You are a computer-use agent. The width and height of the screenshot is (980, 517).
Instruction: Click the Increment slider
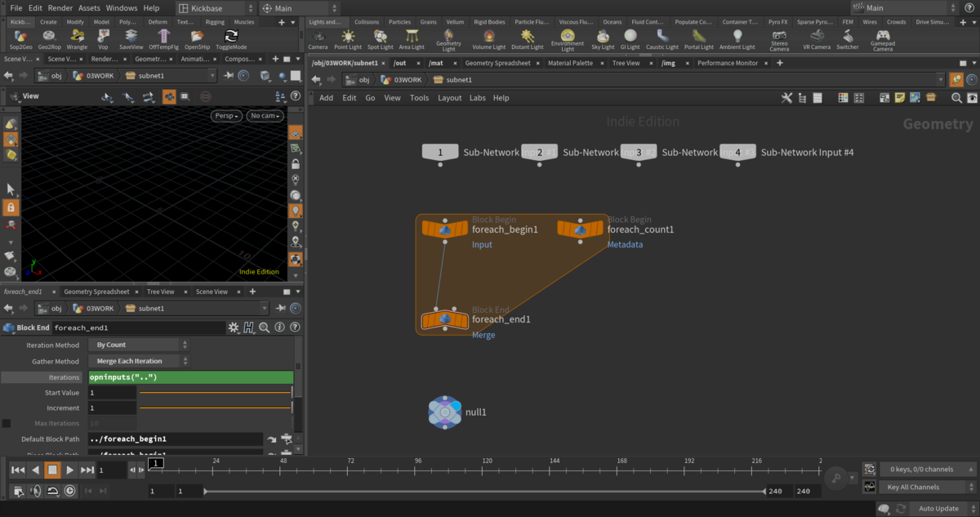(215, 408)
